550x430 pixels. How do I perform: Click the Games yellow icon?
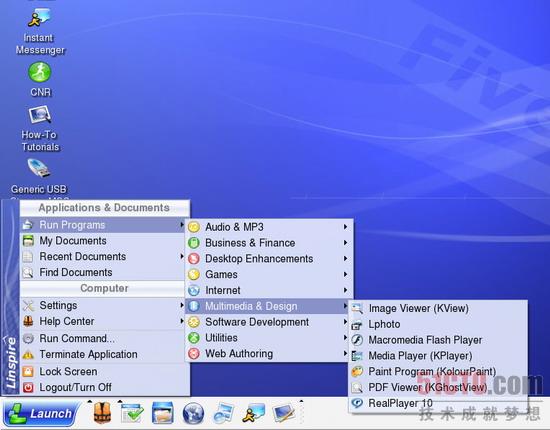[194, 274]
